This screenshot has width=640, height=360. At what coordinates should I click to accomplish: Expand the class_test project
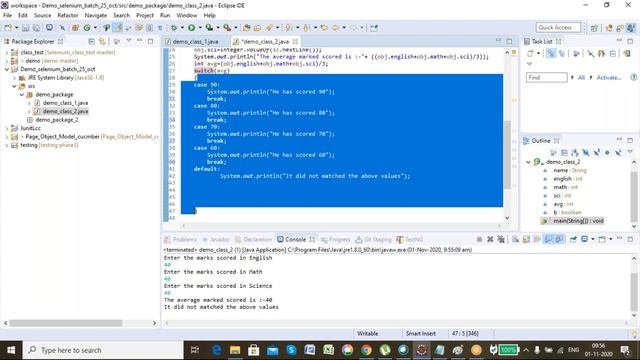7,53
